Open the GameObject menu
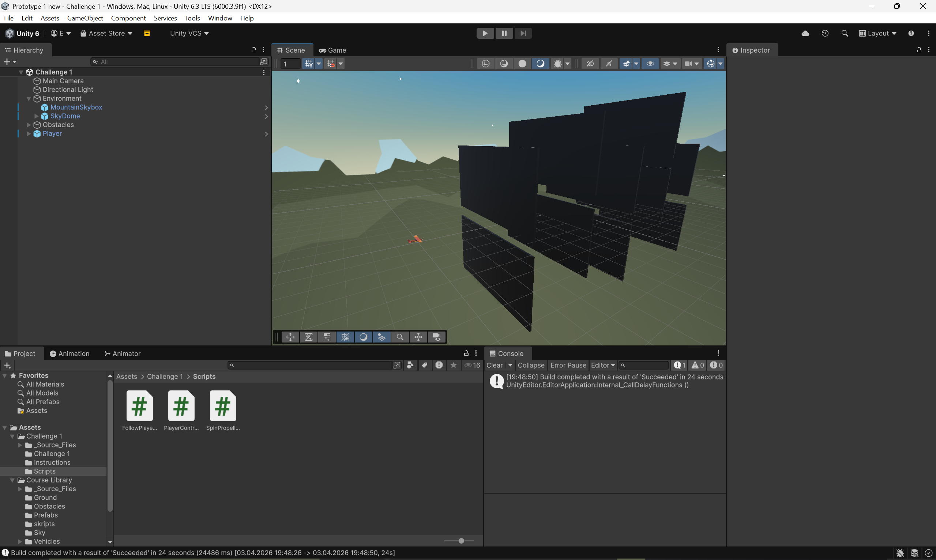936x560 pixels. click(x=85, y=18)
